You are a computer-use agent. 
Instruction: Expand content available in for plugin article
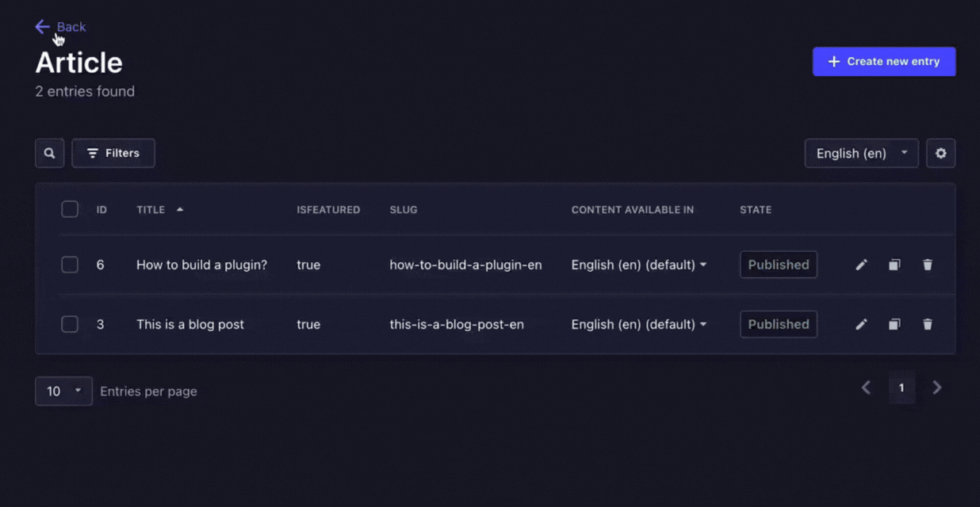638,265
